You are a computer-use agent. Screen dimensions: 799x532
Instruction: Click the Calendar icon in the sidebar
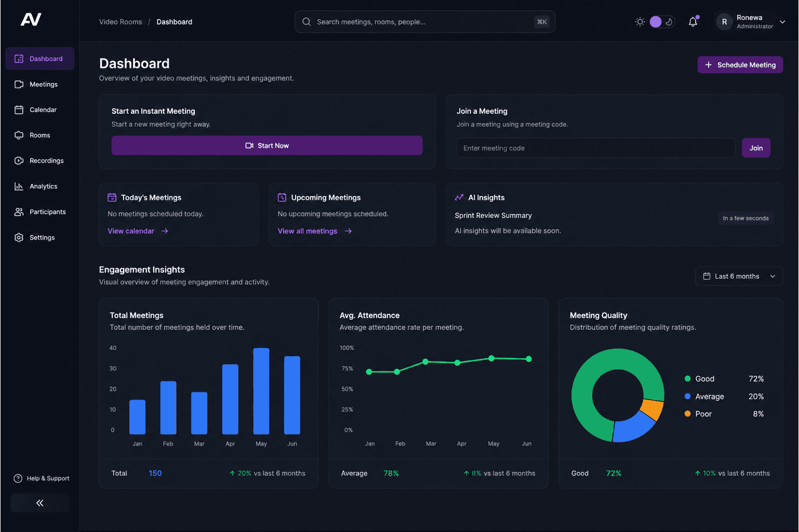click(19, 110)
